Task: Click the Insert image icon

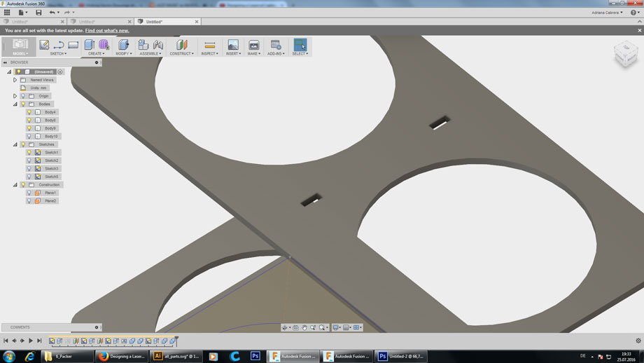Action: [233, 44]
